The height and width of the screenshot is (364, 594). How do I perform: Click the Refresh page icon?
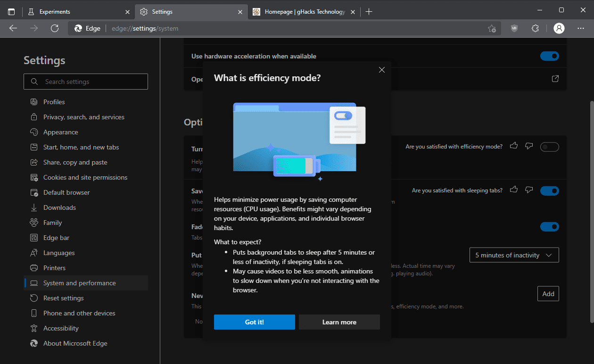(55, 28)
